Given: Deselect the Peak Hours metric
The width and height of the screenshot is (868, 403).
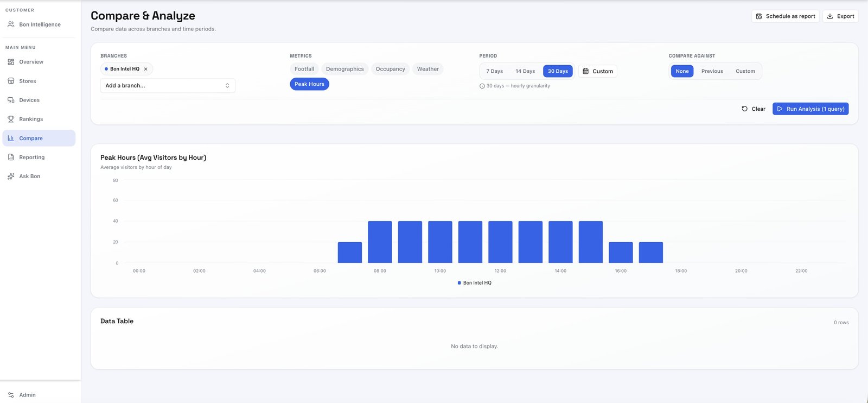Looking at the screenshot, I should pos(309,84).
